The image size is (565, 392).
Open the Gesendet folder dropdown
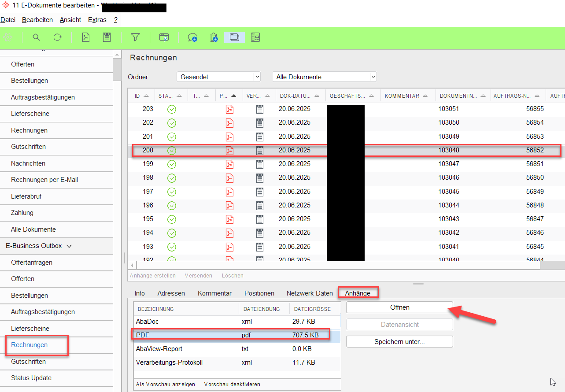pos(257,77)
